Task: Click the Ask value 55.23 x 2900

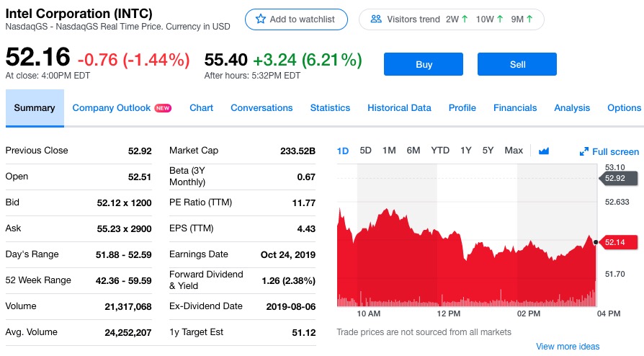Action: (124, 228)
